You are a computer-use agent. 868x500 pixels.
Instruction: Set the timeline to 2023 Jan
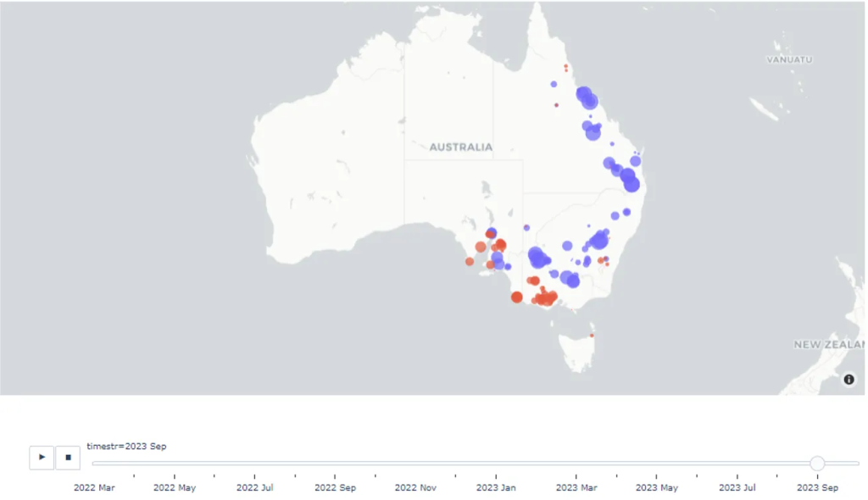(496, 464)
